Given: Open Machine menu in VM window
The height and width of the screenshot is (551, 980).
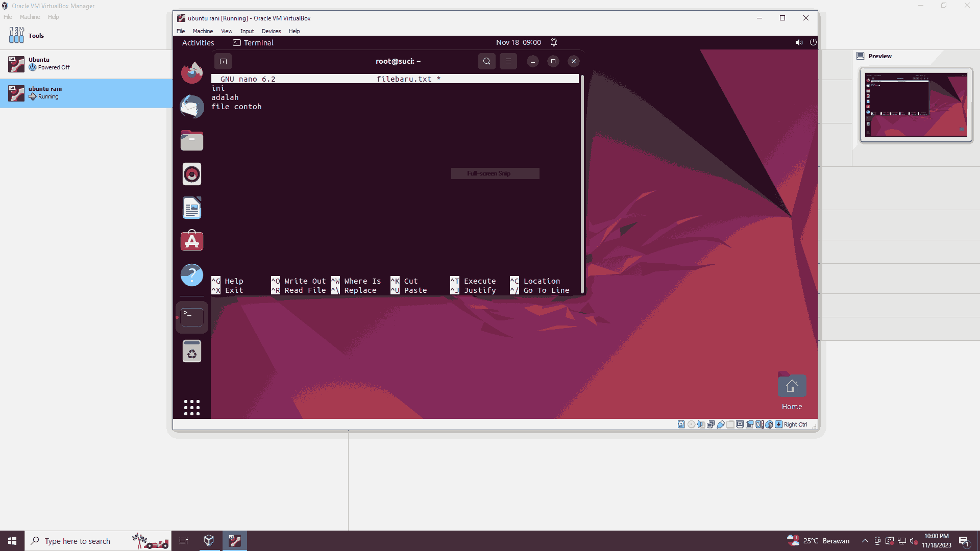Looking at the screenshot, I should [203, 31].
